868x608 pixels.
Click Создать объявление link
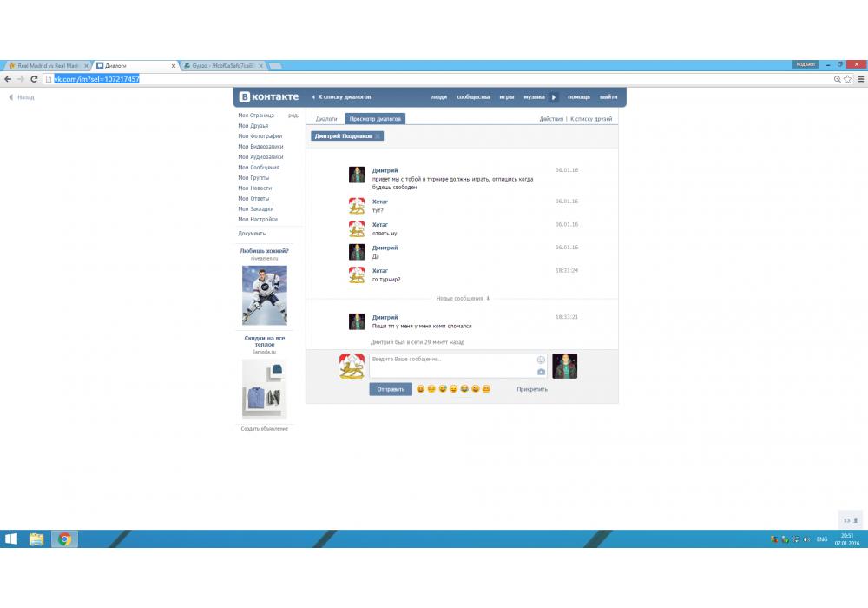click(264, 428)
